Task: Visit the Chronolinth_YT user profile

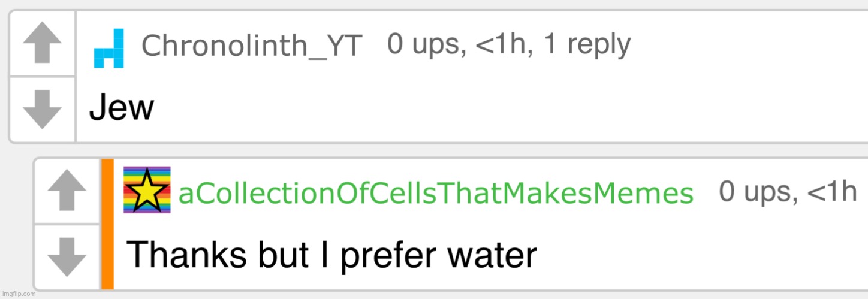Action: 252,46
